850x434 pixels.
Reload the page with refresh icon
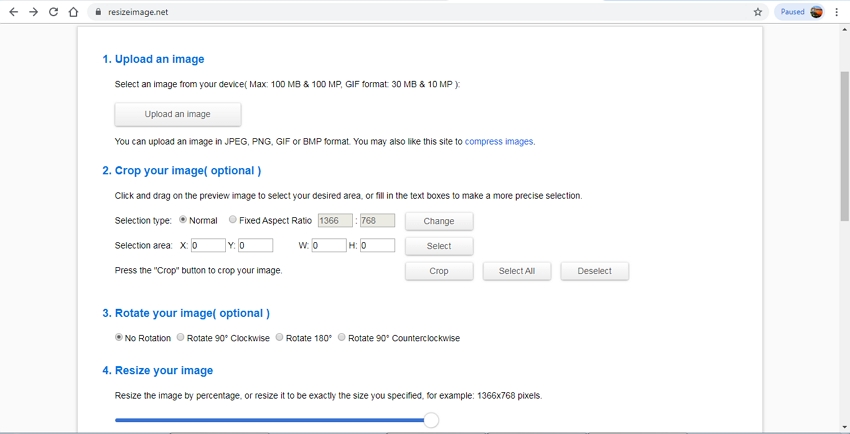pyautogui.click(x=53, y=12)
